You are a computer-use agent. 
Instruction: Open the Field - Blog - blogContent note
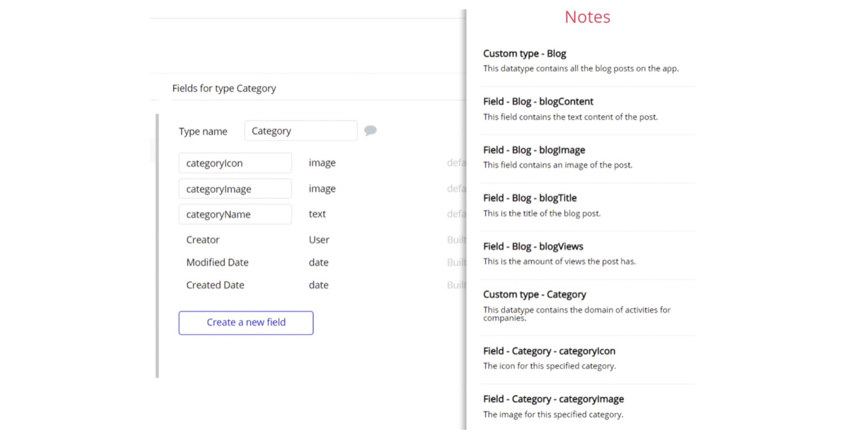tap(538, 102)
